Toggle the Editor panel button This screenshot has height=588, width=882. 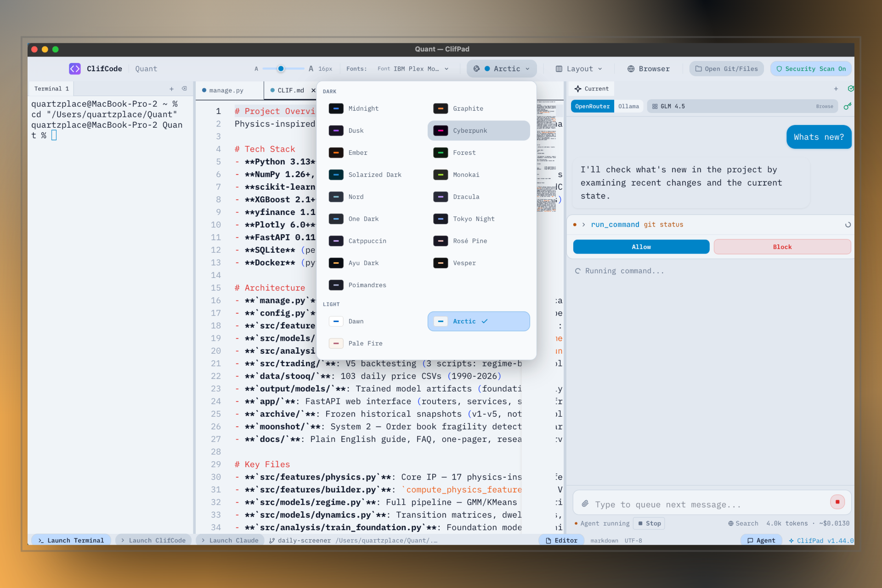(561, 540)
